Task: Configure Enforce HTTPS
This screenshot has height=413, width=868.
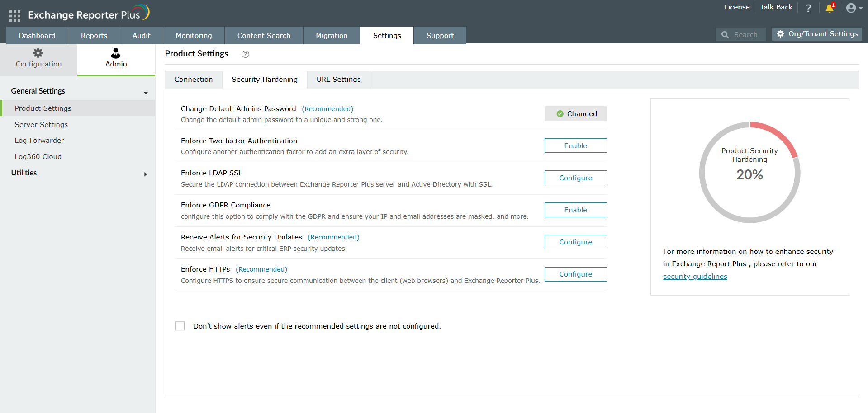Action: (576, 274)
